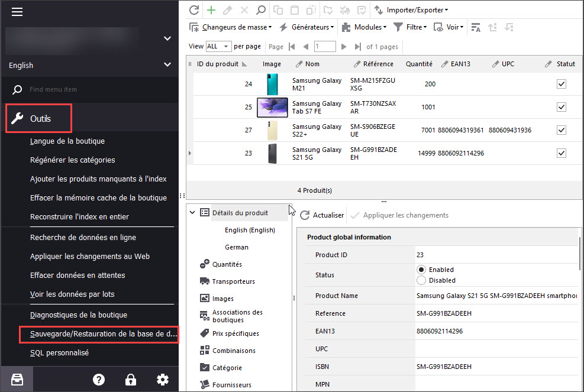Image resolution: width=584 pixels, height=392 pixels.
Task: Click the edit pencil toolbar icon
Action: (x=228, y=10)
